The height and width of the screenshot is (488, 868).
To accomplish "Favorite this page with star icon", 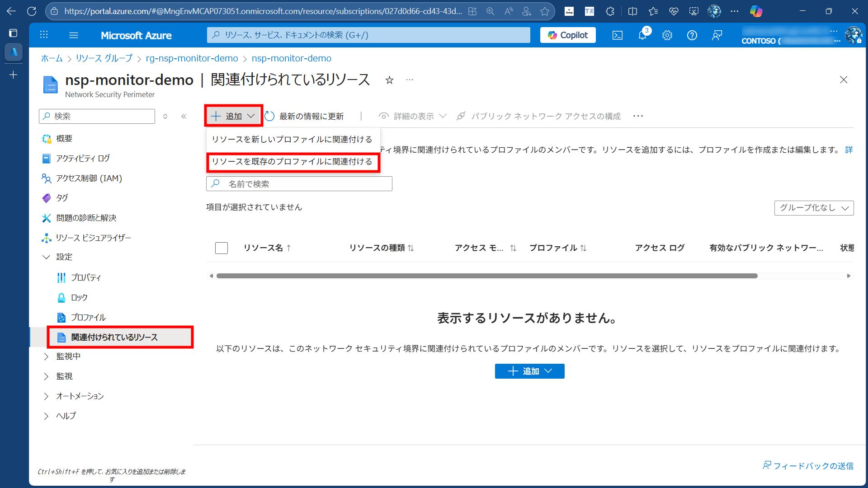I will pos(389,80).
